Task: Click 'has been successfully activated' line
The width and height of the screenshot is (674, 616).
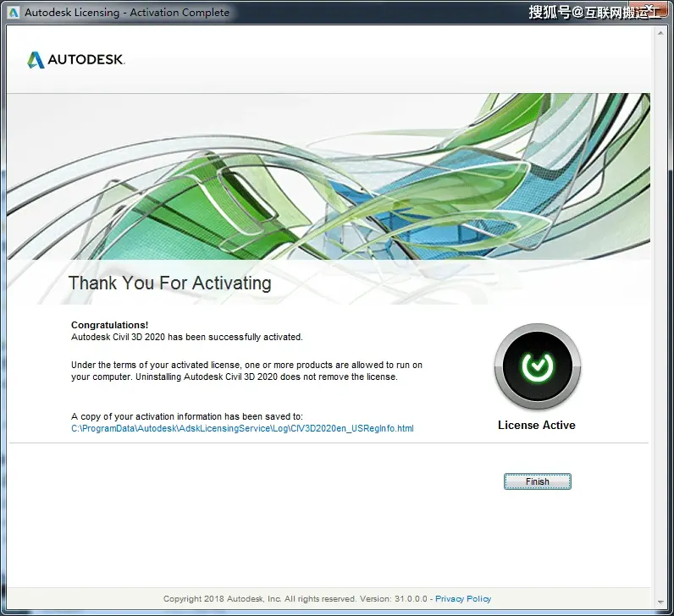Action: point(187,338)
